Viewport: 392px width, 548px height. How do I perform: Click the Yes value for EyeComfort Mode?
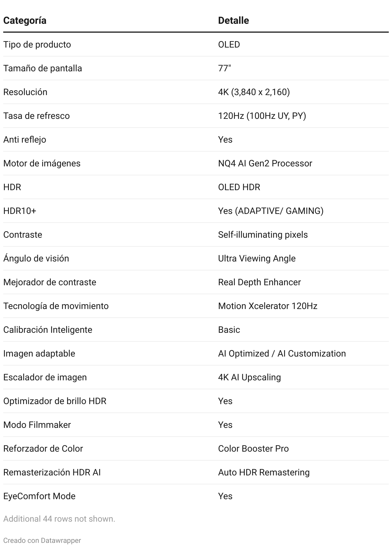click(x=225, y=496)
